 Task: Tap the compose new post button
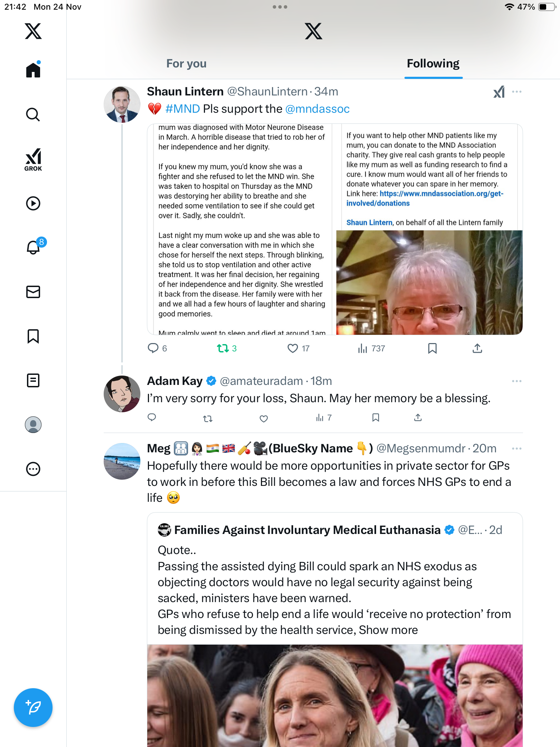(33, 708)
